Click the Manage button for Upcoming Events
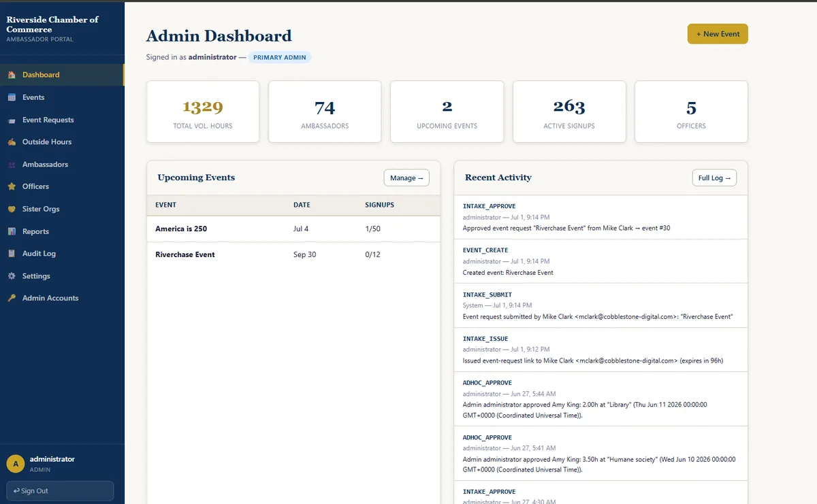 [406, 178]
